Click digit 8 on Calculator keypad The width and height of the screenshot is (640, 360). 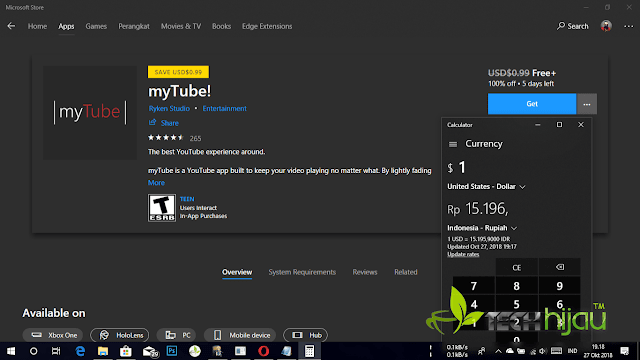(516, 286)
